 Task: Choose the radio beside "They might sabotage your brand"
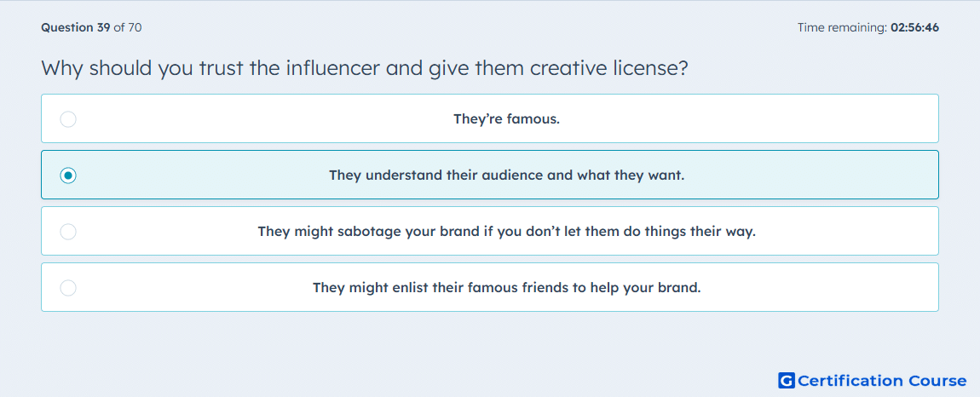68,232
